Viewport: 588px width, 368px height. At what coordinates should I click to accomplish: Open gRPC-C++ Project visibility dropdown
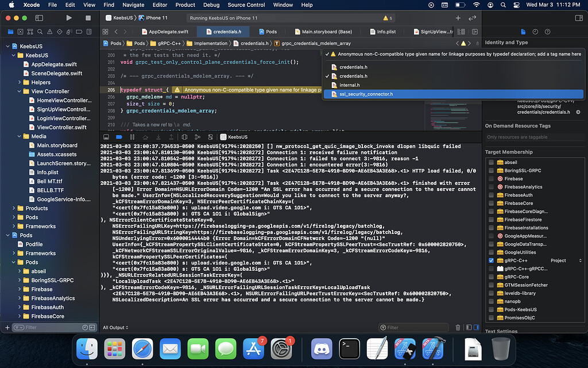(566, 260)
